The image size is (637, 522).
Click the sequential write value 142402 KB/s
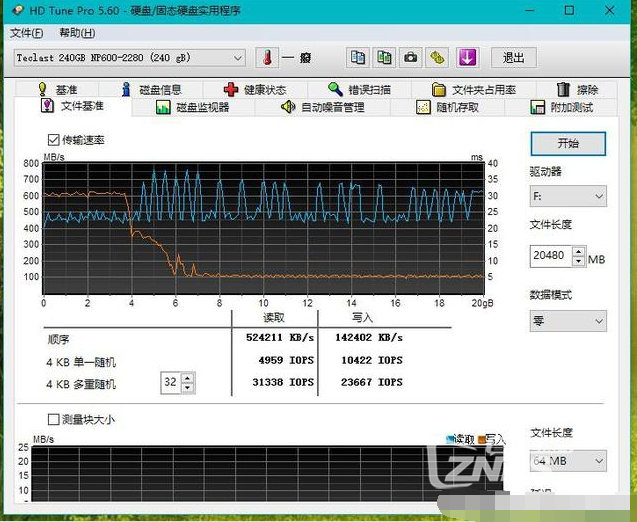click(369, 338)
